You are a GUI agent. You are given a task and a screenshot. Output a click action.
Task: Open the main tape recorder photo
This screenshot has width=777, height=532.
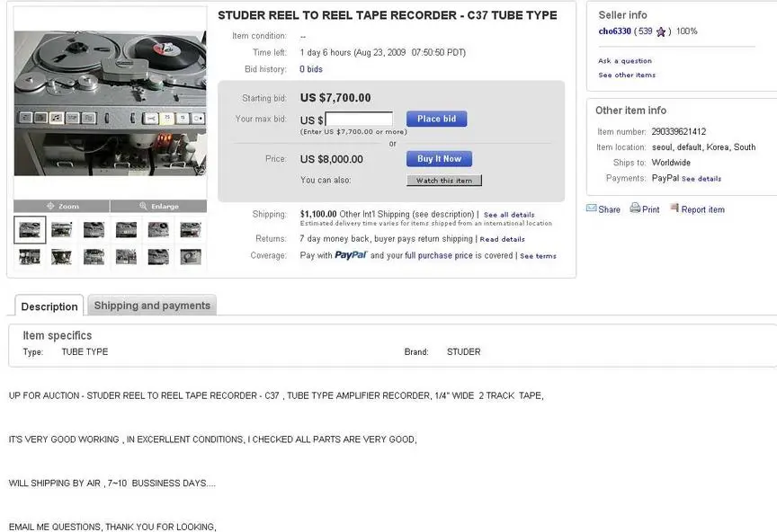[x=110, y=103]
